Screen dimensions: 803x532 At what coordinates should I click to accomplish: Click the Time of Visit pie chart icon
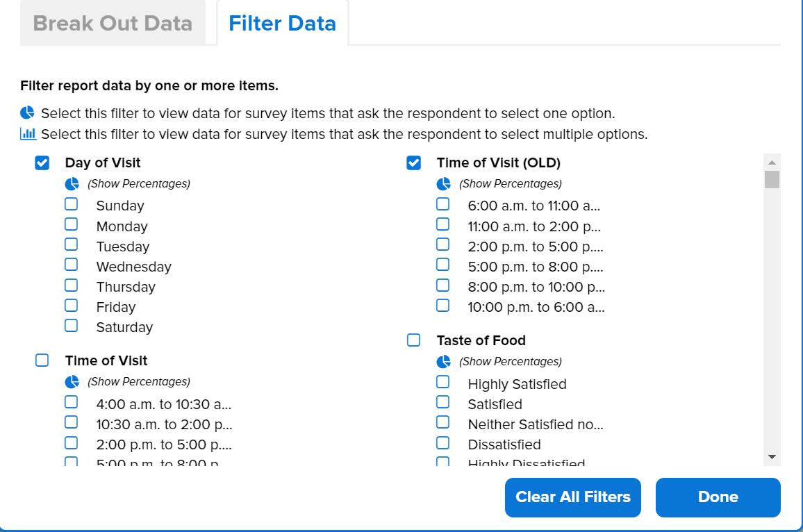(x=72, y=382)
